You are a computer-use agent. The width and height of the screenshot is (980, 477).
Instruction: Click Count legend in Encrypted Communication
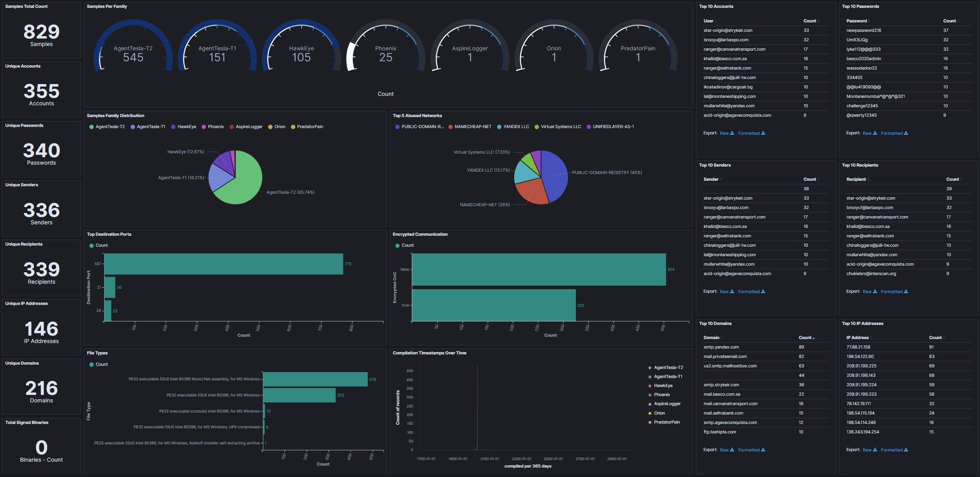[405, 245]
